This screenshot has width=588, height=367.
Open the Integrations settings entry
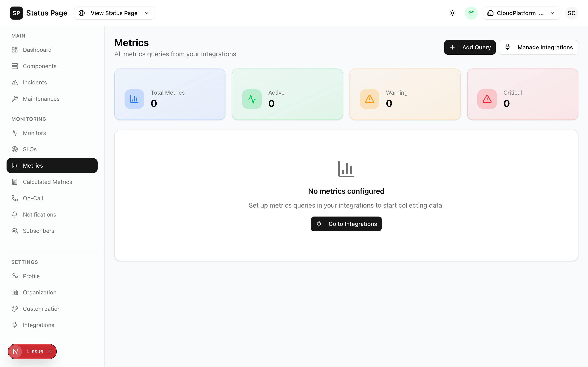[39, 325]
